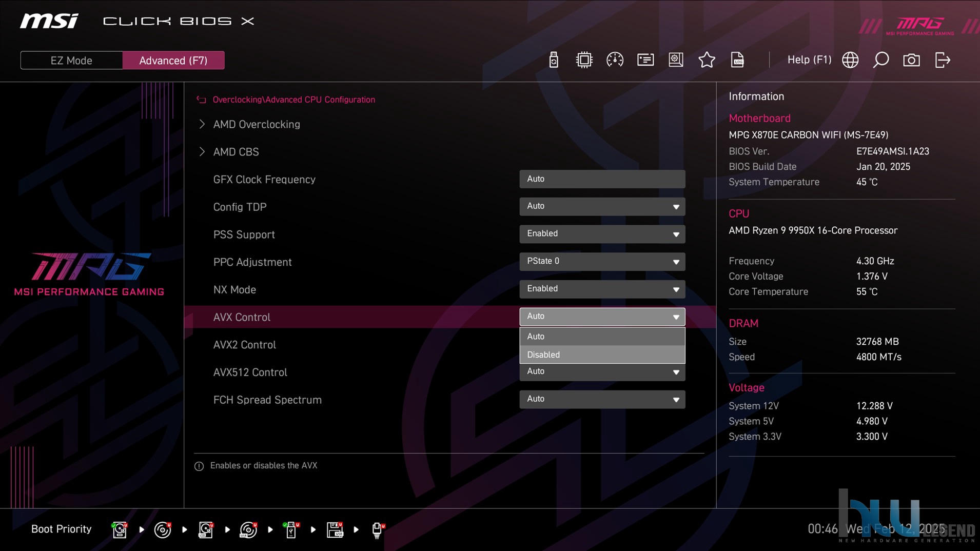This screenshot has width=980, height=551.
Task: Take a screenshot with the camera icon
Action: click(911, 60)
